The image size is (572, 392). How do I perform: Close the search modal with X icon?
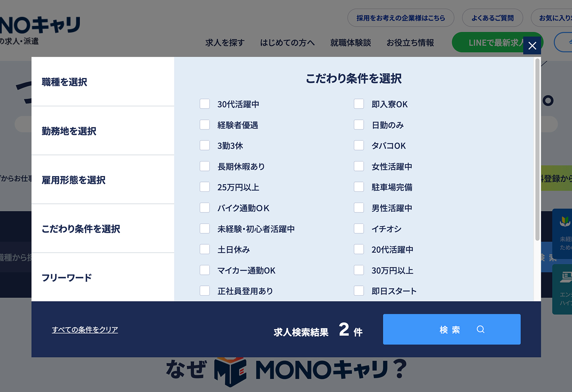[532, 46]
